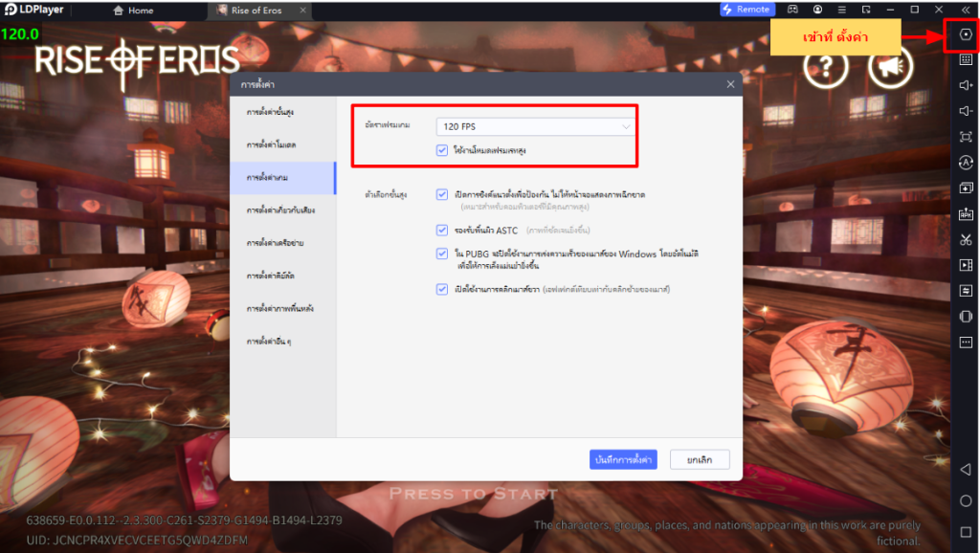Click PRESS TO START text in game
Screen dimensions: 980x553
[474, 494]
